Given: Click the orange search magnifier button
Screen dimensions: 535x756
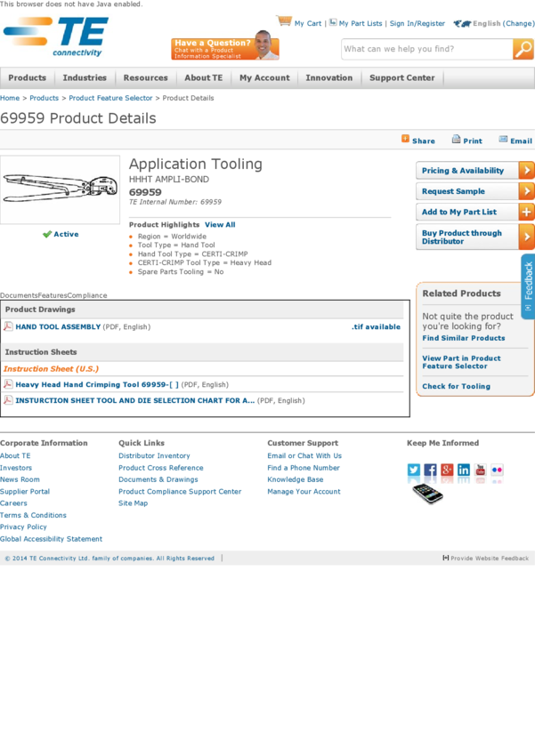Looking at the screenshot, I should pyautogui.click(x=523, y=49).
